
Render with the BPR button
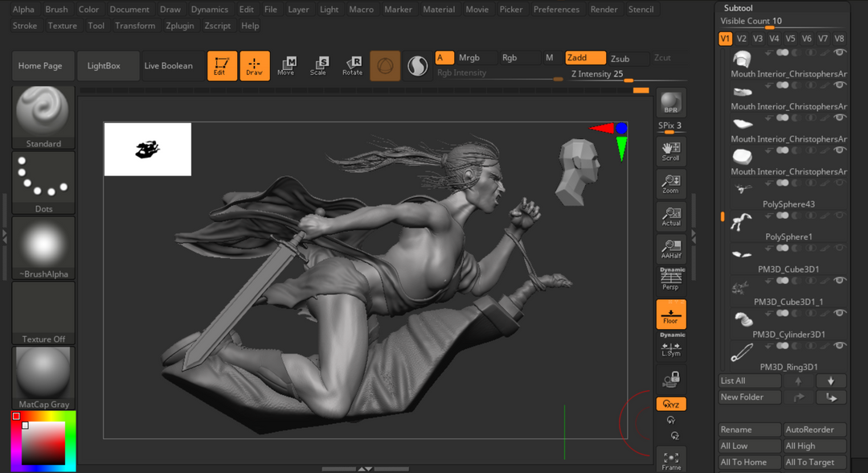pos(671,102)
